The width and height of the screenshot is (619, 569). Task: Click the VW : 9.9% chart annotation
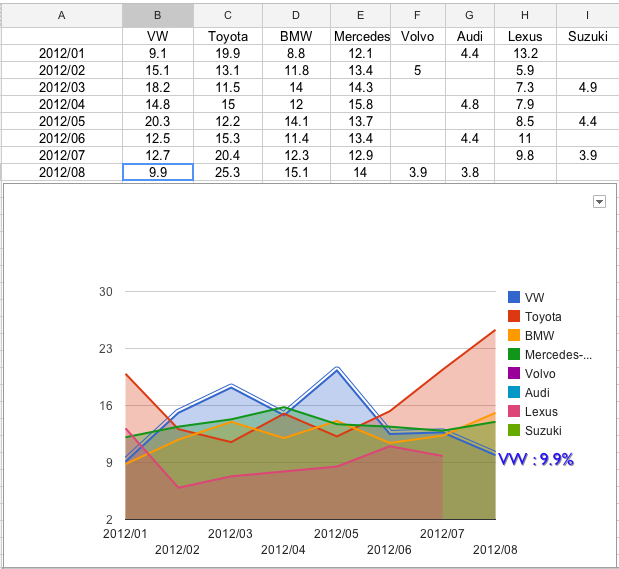point(536,459)
